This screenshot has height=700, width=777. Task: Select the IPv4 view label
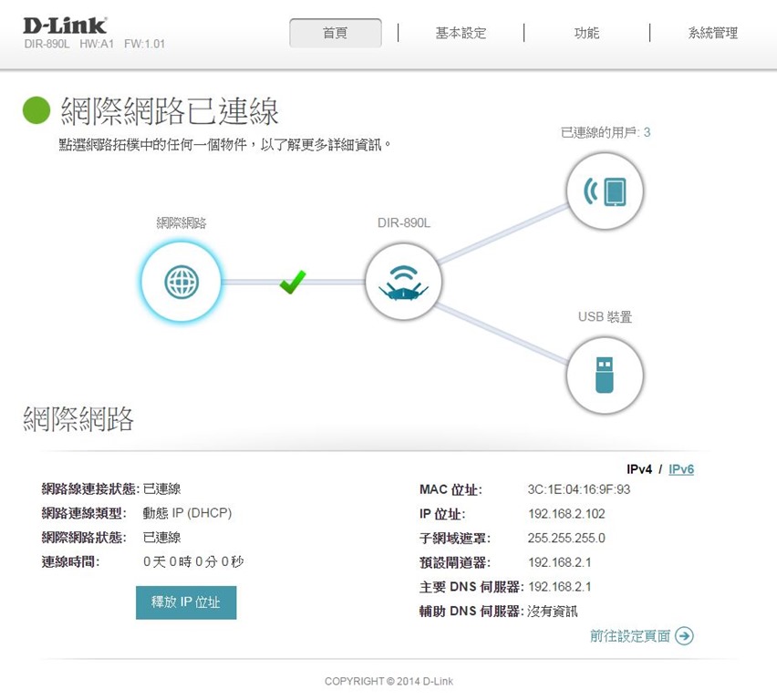[x=639, y=469]
